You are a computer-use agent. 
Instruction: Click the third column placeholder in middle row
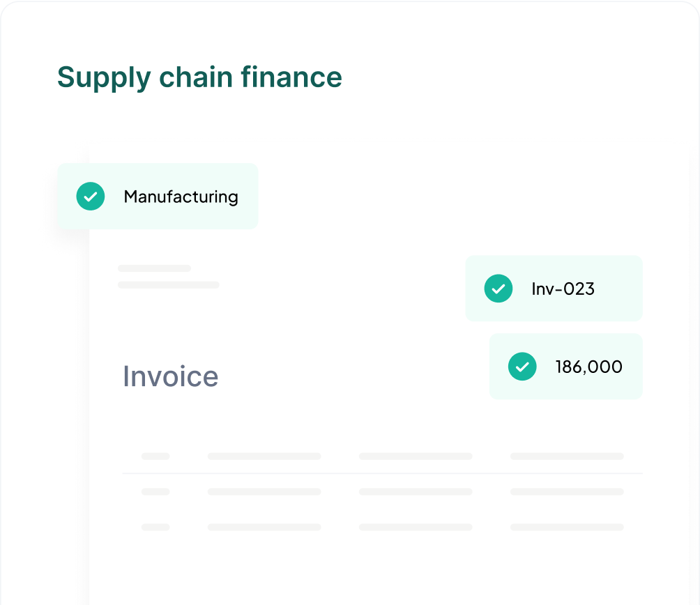click(416, 492)
